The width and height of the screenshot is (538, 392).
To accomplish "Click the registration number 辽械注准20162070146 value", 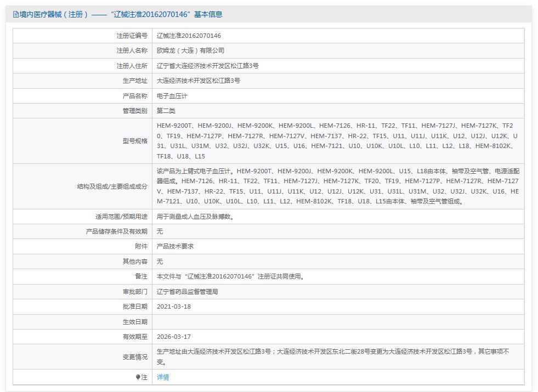I will pos(189,36).
